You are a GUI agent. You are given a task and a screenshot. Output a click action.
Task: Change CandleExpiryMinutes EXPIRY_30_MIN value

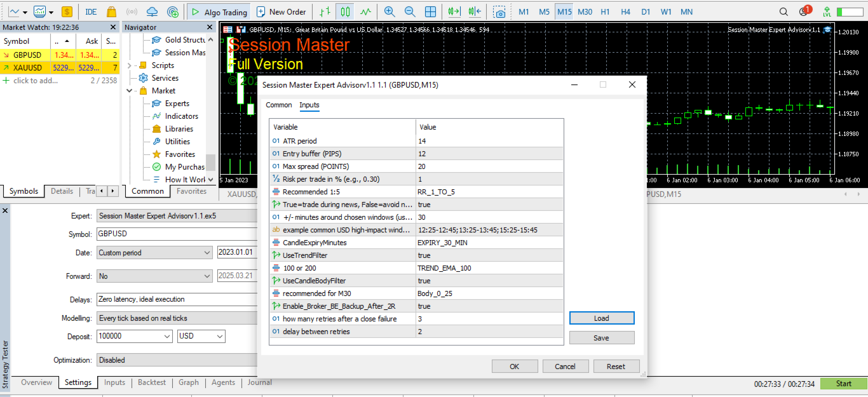489,243
